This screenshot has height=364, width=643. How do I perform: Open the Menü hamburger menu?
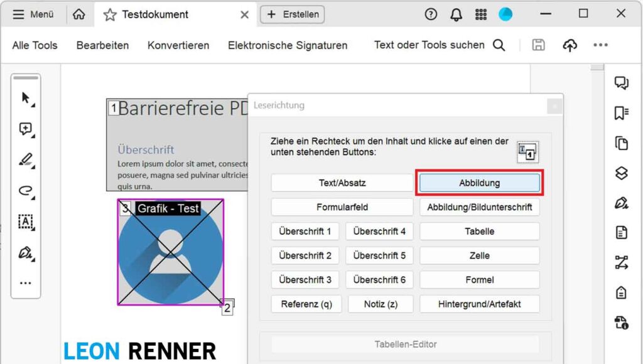[x=33, y=14]
